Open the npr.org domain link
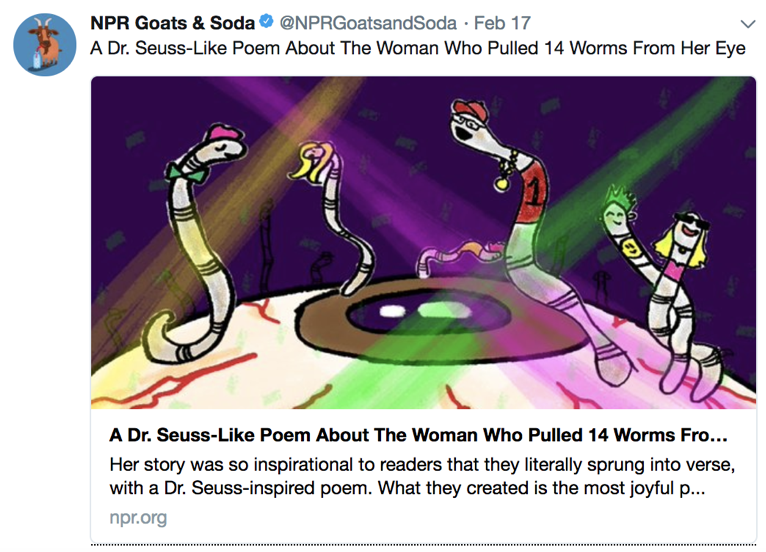766x552 pixels. coord(138,518)
